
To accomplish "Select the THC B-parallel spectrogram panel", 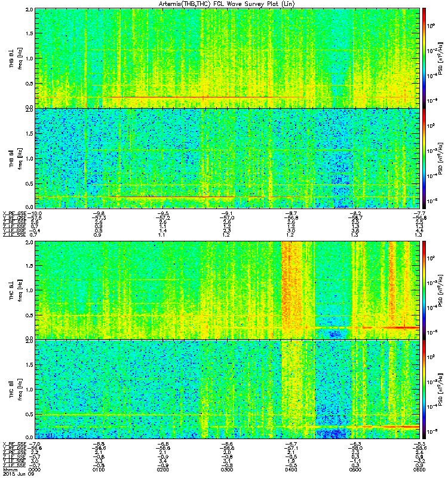I will point(228,390).
